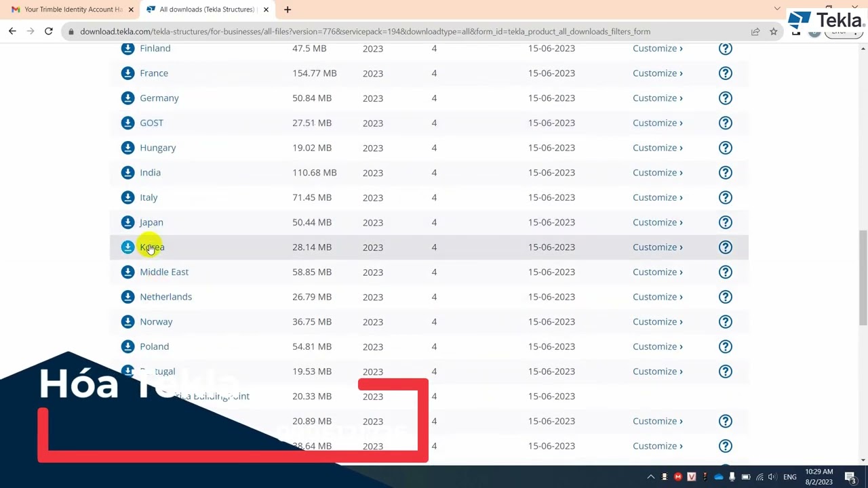The width and height of the screenshot is (868, 488).
Task: Click the page vertical scrollbar
Action: 863,278
